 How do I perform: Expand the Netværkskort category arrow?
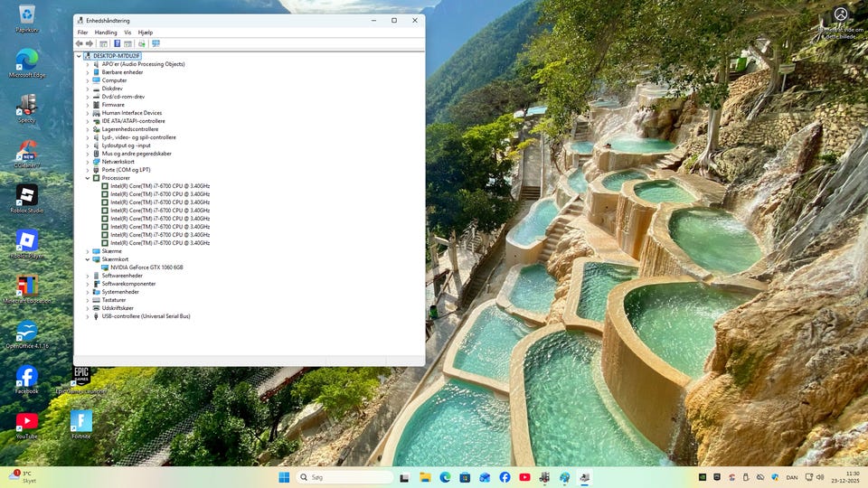[88, 162]
